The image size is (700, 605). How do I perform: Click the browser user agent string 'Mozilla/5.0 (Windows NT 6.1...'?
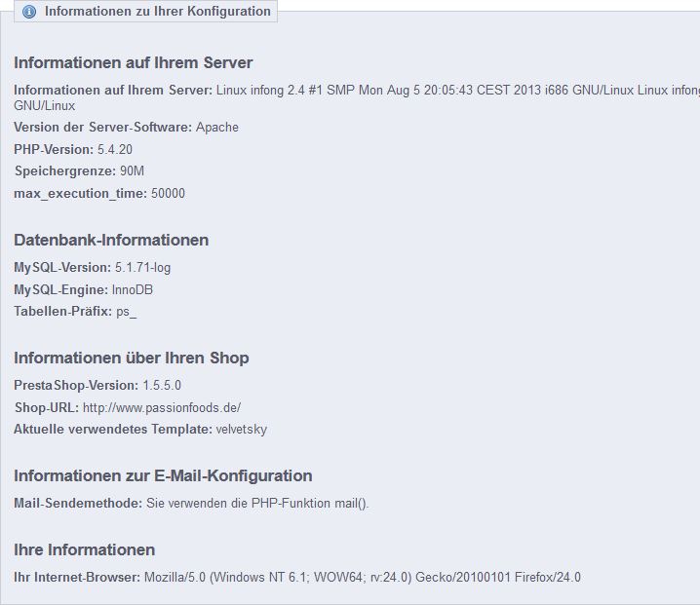pos(363,578)
